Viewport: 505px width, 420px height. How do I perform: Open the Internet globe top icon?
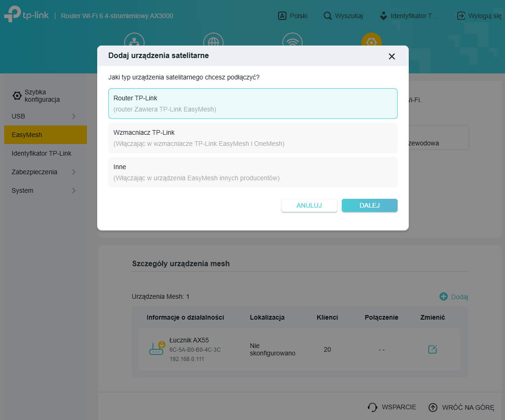[213, 39]
